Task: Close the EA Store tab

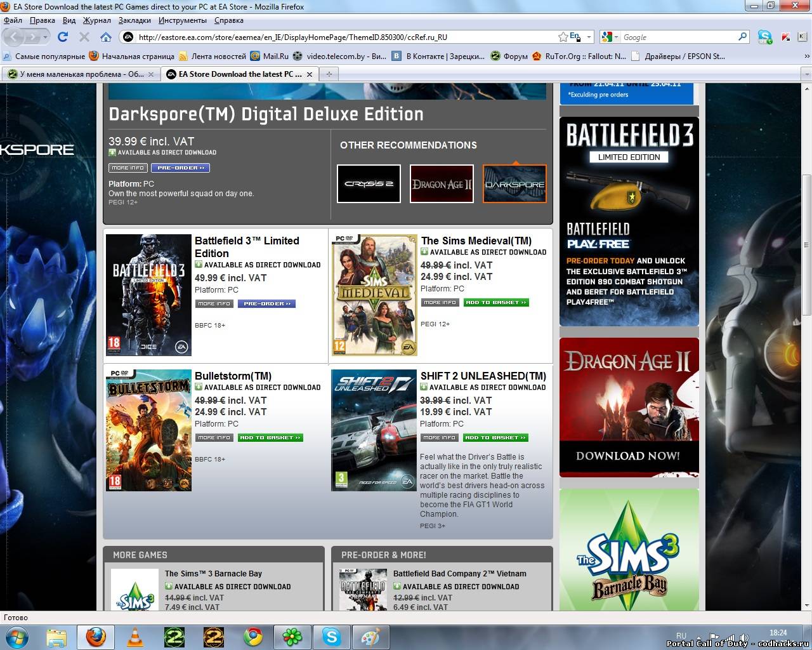Action: click(310, 74)
